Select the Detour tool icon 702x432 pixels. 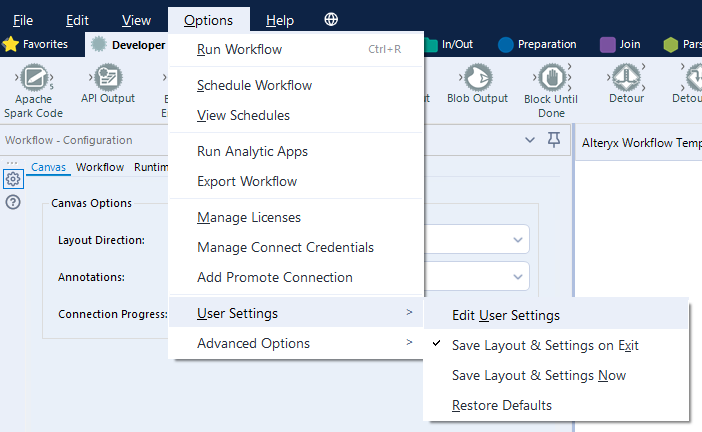[626, 77]
